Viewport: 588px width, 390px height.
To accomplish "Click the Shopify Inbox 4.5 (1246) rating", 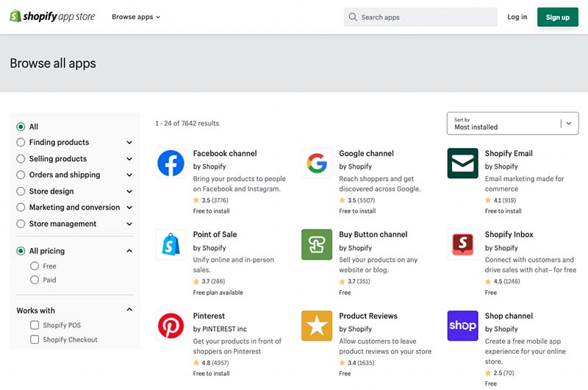I will point(503,281).
